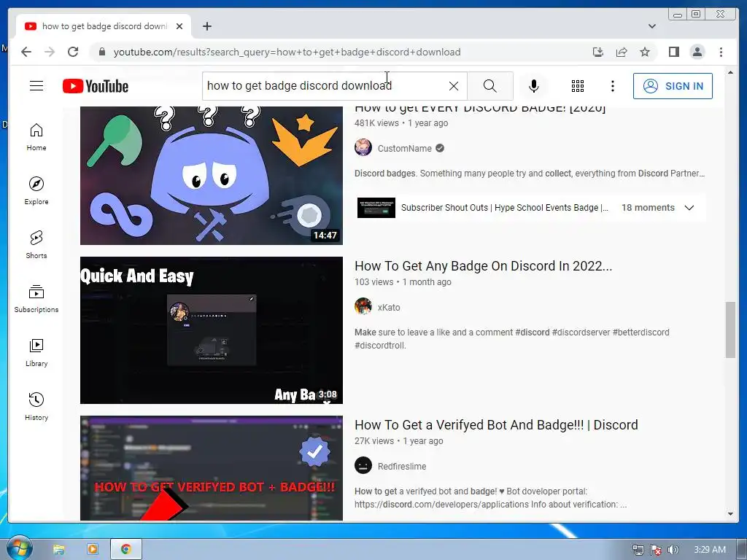The image size is (747, 560).
Task: Click the CustomName channel avatar
Action: tap(363, 147)
